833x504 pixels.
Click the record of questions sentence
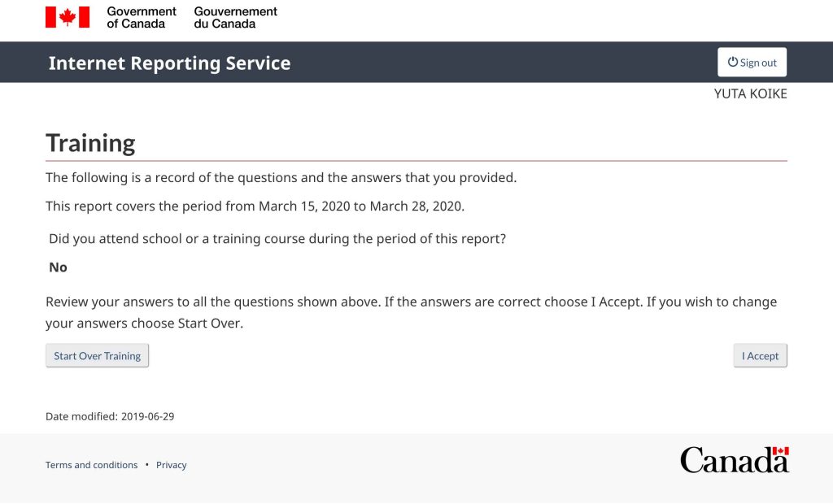pyautogui.click(x=281, y=177)
